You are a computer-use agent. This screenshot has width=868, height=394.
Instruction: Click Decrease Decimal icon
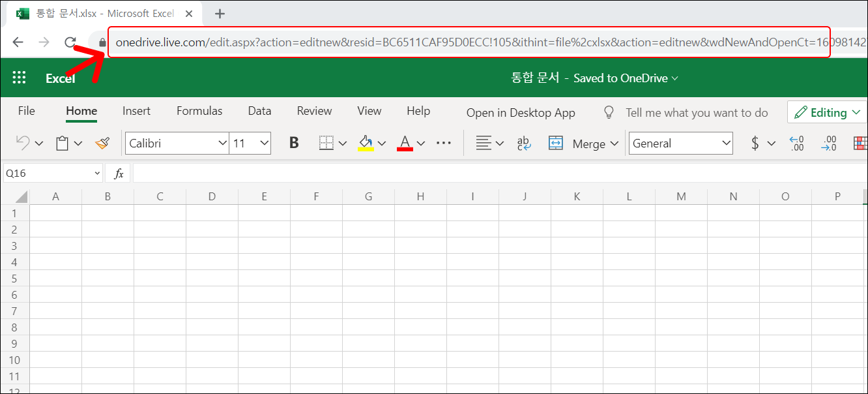(829, 144)
